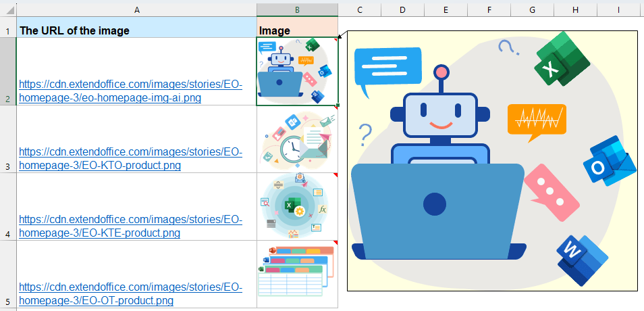Screen dimensions: 644x311
Task: Select the clock image thumbnail in row 3
Action: coord(297,139)
